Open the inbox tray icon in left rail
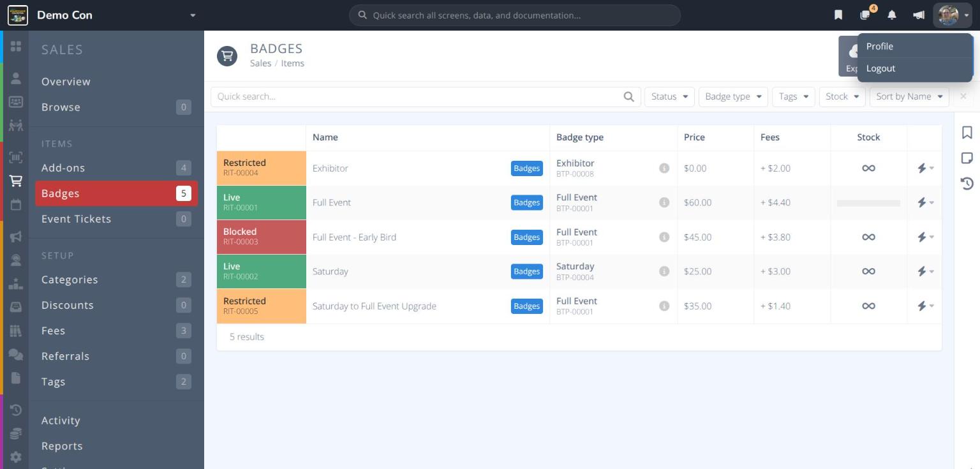This screenshot has height=469, width=980. pyautogui.click(x=16, y=308)
